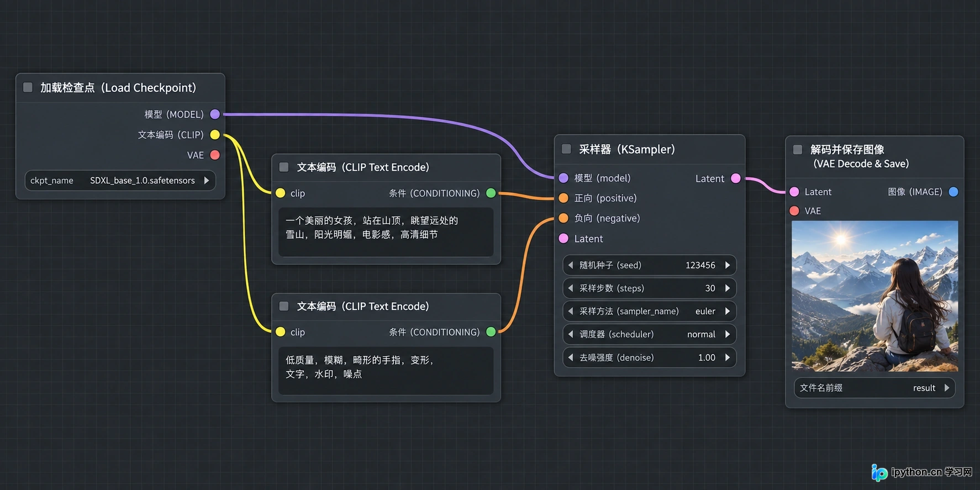Decrease the denoise value with its left arrow
Screen dimensions: 980x490
tap(571, 357)
